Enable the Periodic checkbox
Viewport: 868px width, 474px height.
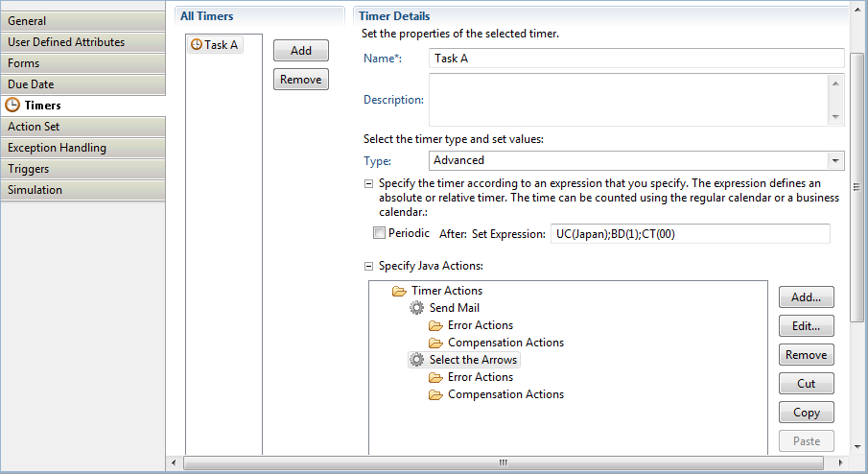tap(380, 233)
